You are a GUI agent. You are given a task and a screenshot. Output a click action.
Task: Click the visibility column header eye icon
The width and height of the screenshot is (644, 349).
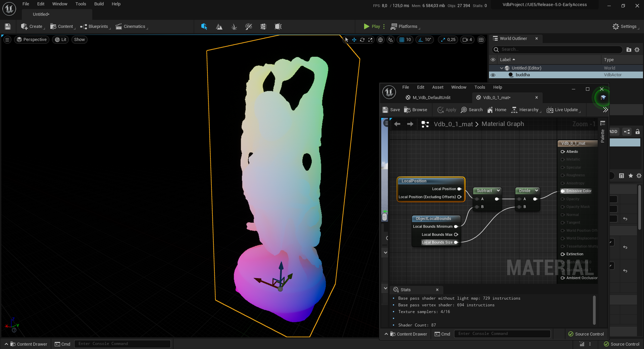493,60
